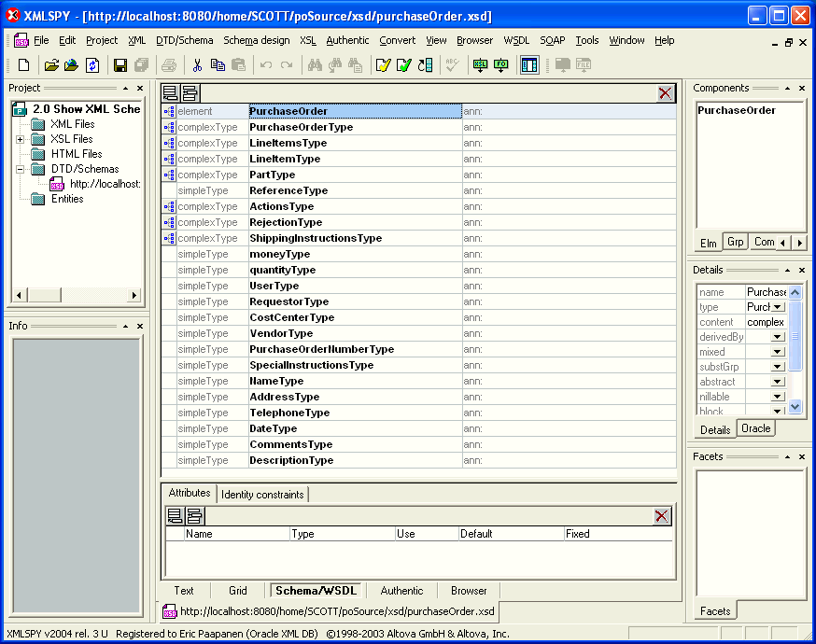816x644 pixels.
Task: Click the Copy icon in toolbar
Action: tap(218, 65)
